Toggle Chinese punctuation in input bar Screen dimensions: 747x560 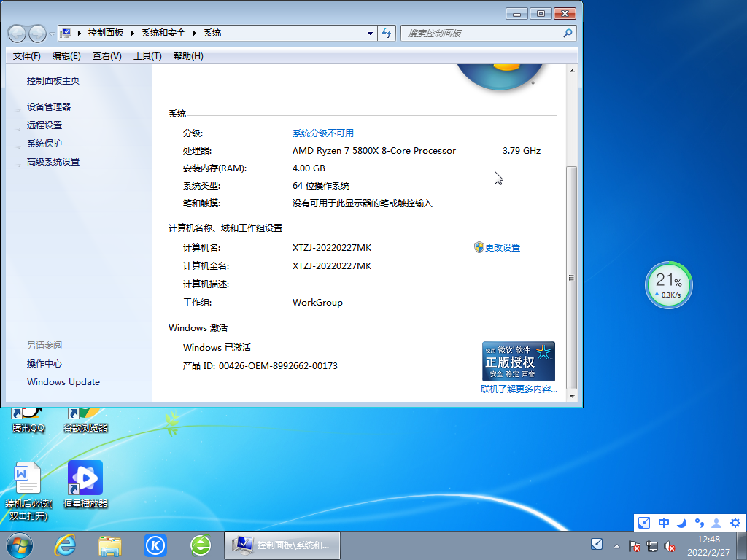(x=699, y=522)
